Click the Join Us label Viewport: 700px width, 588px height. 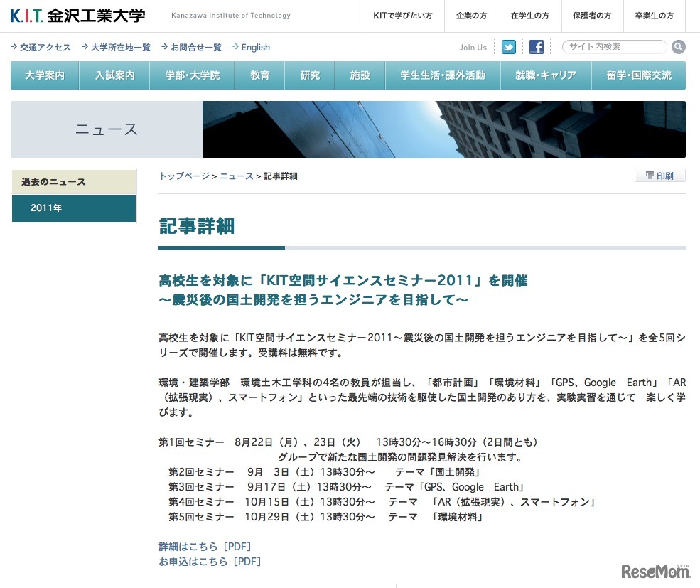(x=473, y=48)
